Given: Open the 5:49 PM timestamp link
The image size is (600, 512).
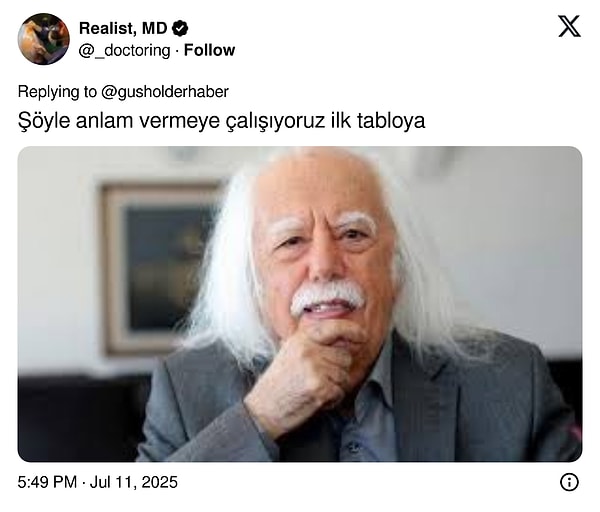Looking at the screenshot, I should pyautogui.click(x=47, y=482).
